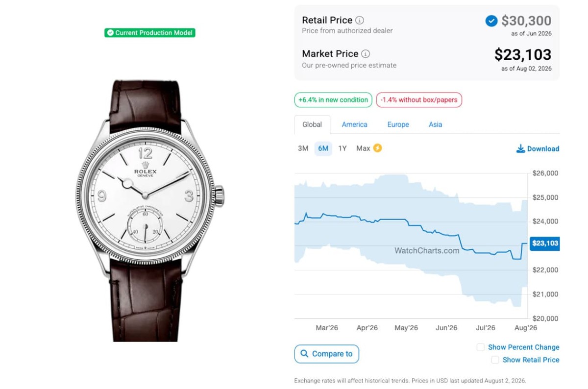Choose the 1Y time range
Image resolution: width=588 pixels, height=389 pixels.
[343, 148]
